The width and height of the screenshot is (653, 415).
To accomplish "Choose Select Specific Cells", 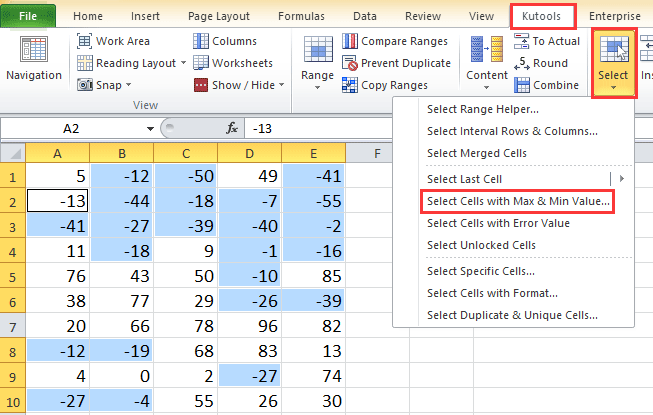I will click(x=513, y=271).
